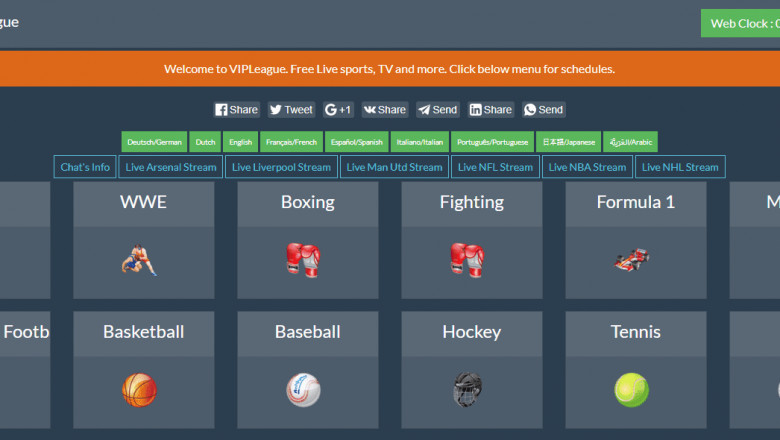Image resolution: width=780 pixels, height=440 pixels.
Task: Share the page on VK
Action: coord(385,109)
